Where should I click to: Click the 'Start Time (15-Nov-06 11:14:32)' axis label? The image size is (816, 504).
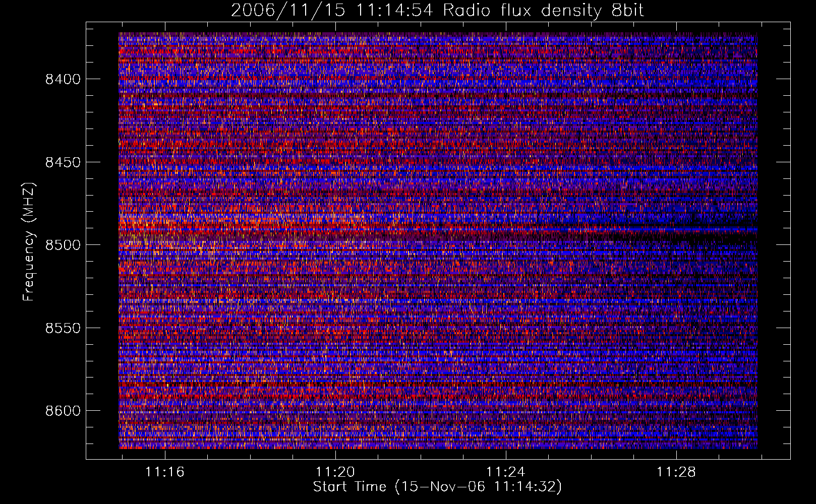437,487
